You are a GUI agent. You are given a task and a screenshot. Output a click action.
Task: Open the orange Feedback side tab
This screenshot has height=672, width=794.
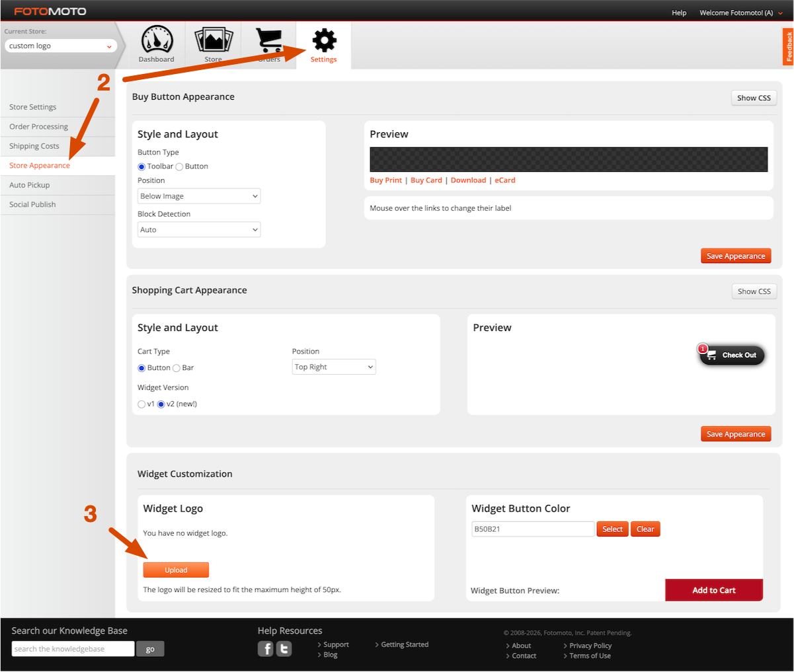click(x=788, y=46)
